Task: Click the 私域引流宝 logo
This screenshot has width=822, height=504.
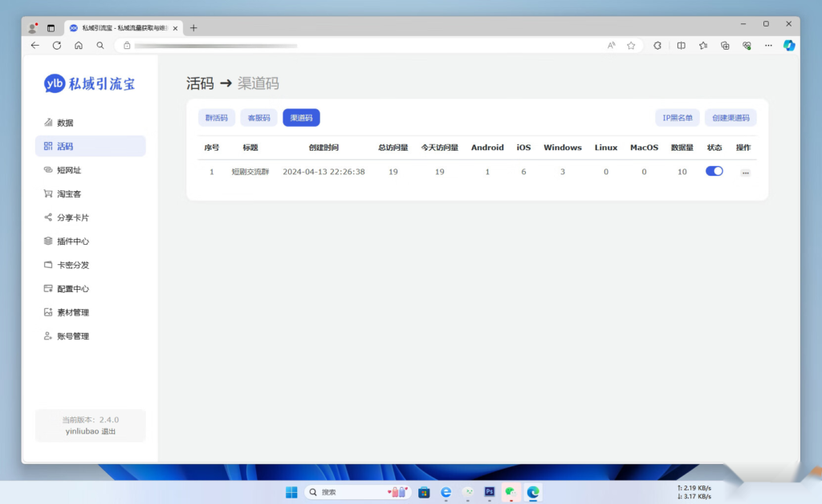Action: [90, 83]
